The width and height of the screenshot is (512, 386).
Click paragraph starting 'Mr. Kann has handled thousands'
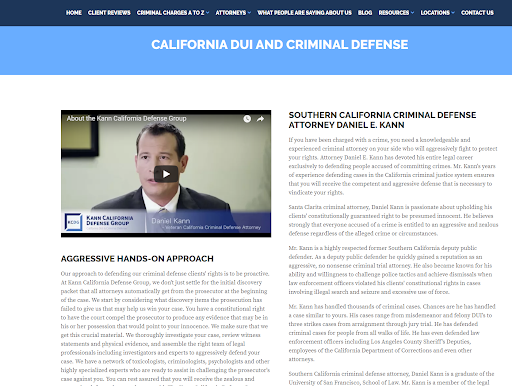(x=392, y=333)
